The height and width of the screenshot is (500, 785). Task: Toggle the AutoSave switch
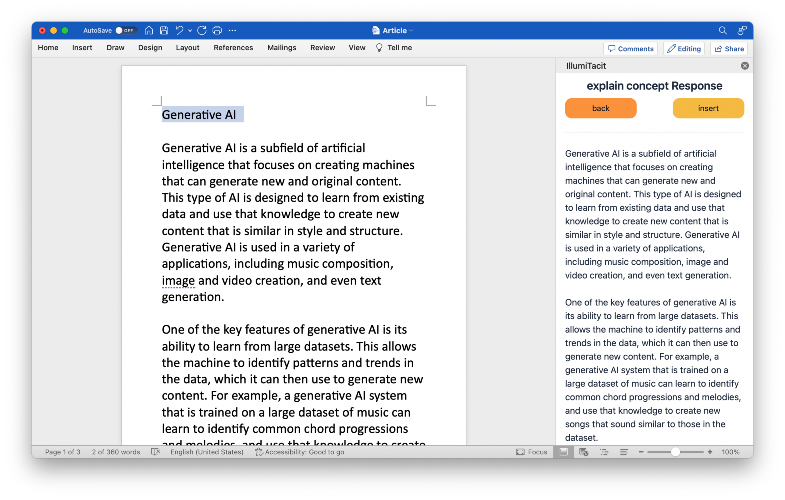[x=126, y=31]
